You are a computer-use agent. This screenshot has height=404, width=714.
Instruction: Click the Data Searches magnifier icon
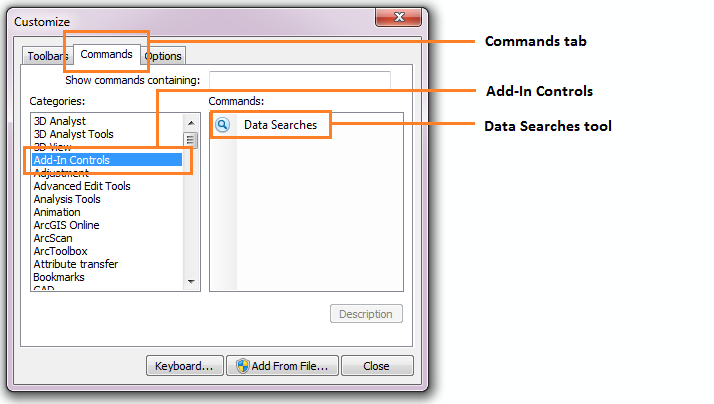click(223, 125)
